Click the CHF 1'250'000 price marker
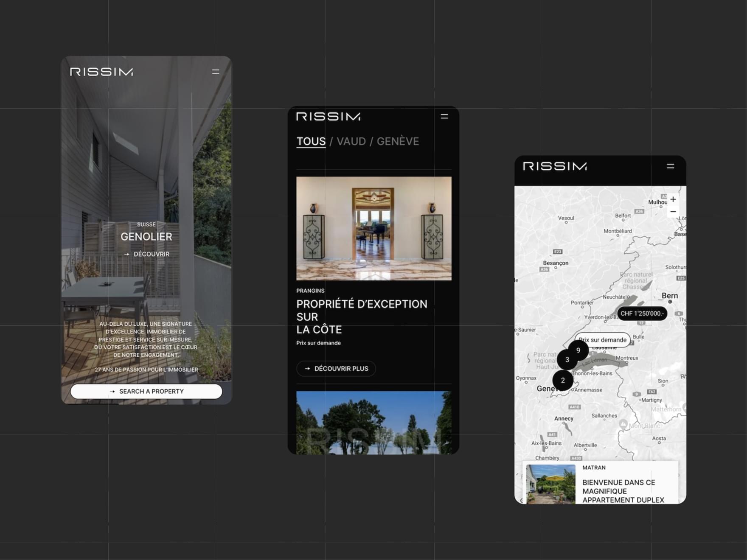 click(x=642, y=314)
